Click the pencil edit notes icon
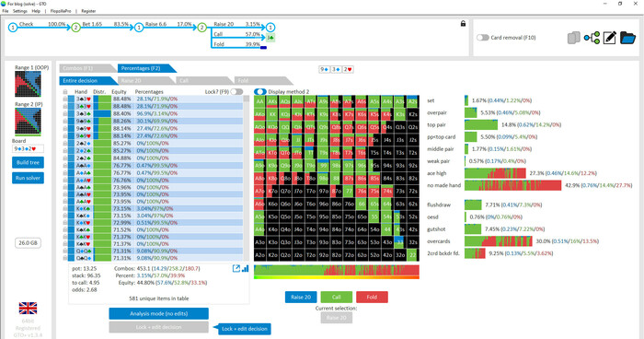The width and height of the screenshot is (644, 339). [x=609, y=38]
